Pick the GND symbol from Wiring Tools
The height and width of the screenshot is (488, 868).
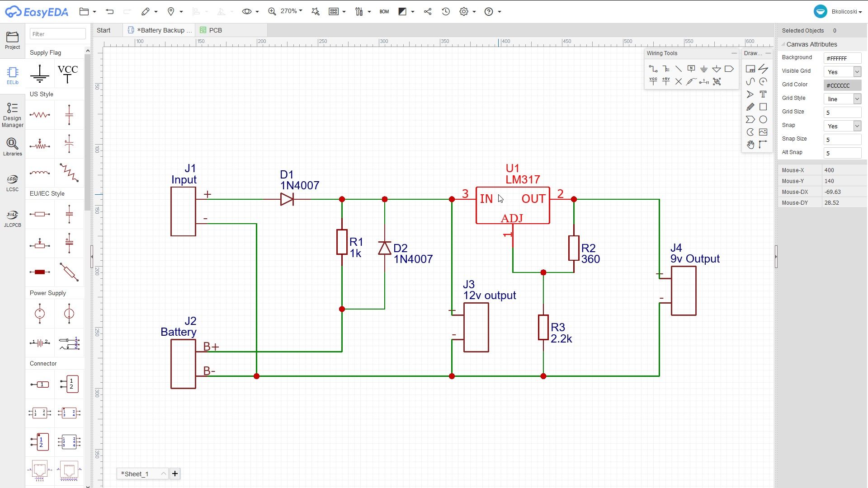[704, 69]
